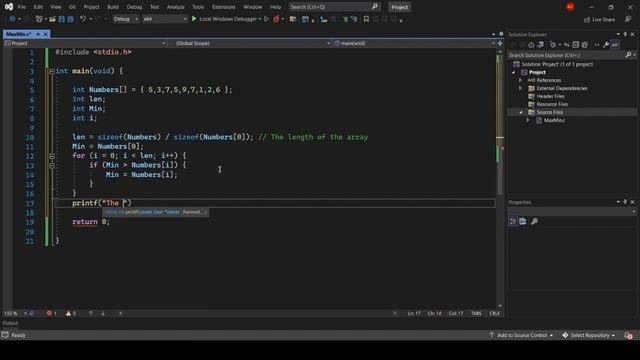Collapse the if block outline box

click(52, 165)
